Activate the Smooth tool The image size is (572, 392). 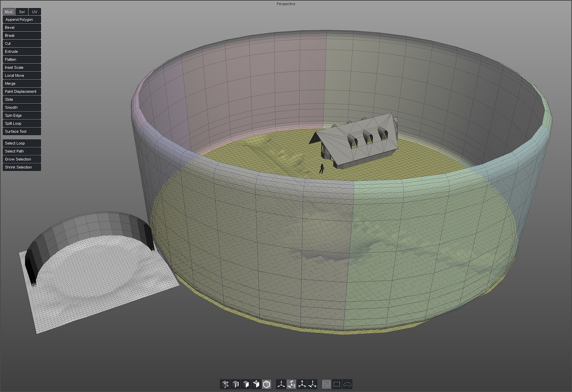pos(22,107)
